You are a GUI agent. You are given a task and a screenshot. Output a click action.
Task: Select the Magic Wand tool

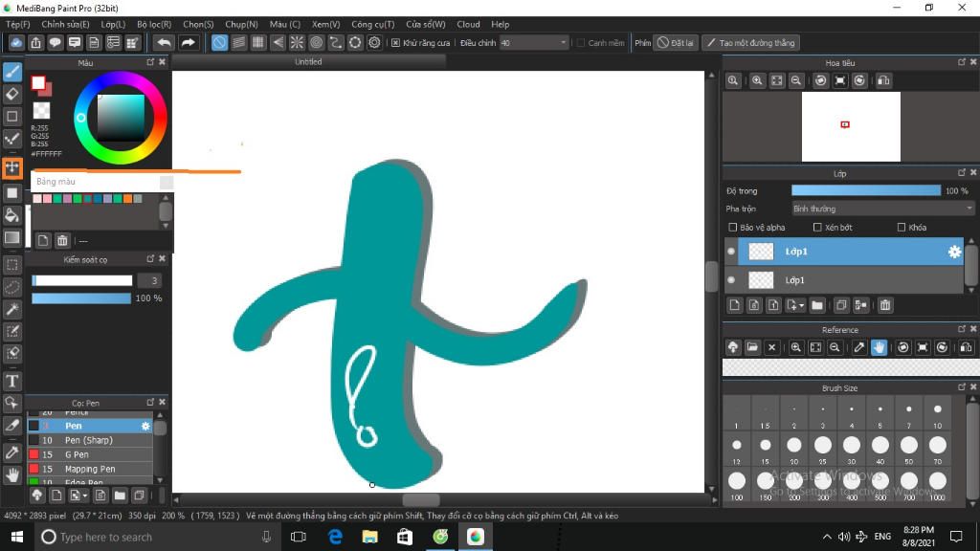click(x=12, y=309)
